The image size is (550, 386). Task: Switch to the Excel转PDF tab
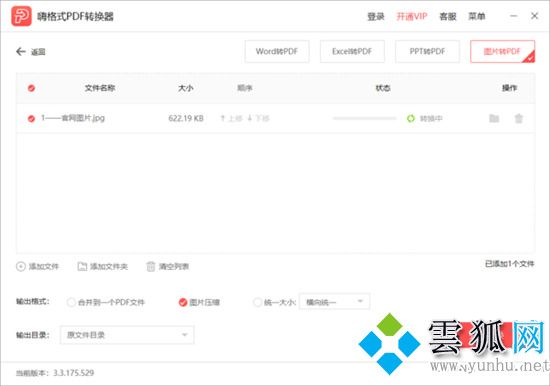[x=352, y=52]
